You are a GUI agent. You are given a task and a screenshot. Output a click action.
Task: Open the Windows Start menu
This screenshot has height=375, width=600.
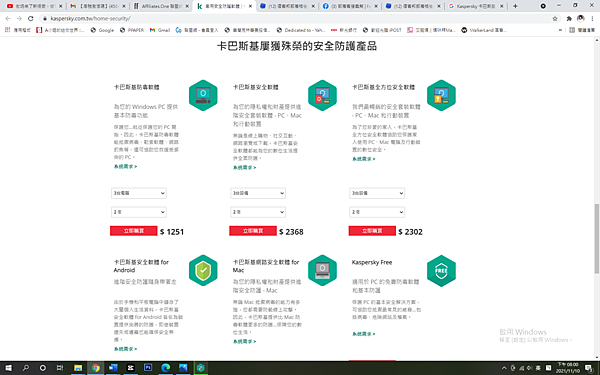8,368
